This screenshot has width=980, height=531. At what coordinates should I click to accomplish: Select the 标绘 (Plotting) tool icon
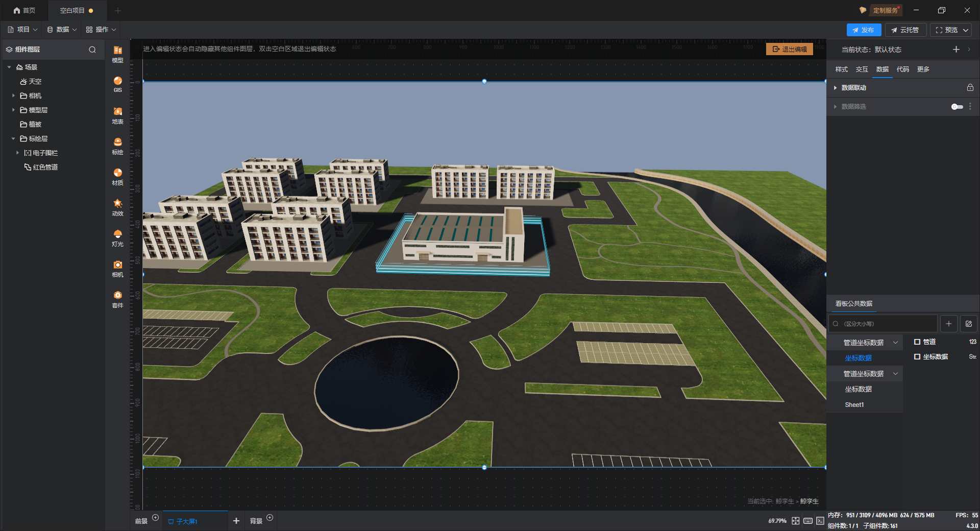click(x=117, y=145)
